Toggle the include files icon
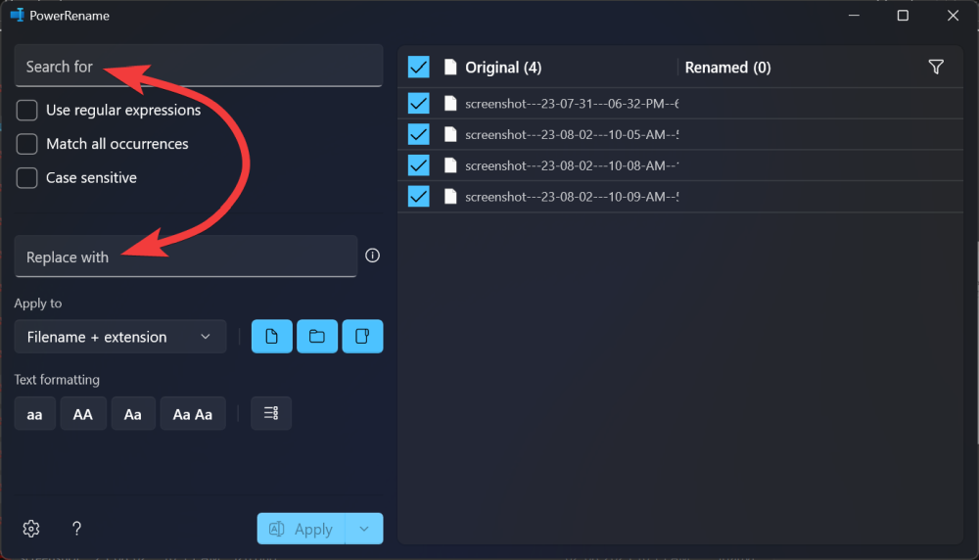 [x=271, y=337]
